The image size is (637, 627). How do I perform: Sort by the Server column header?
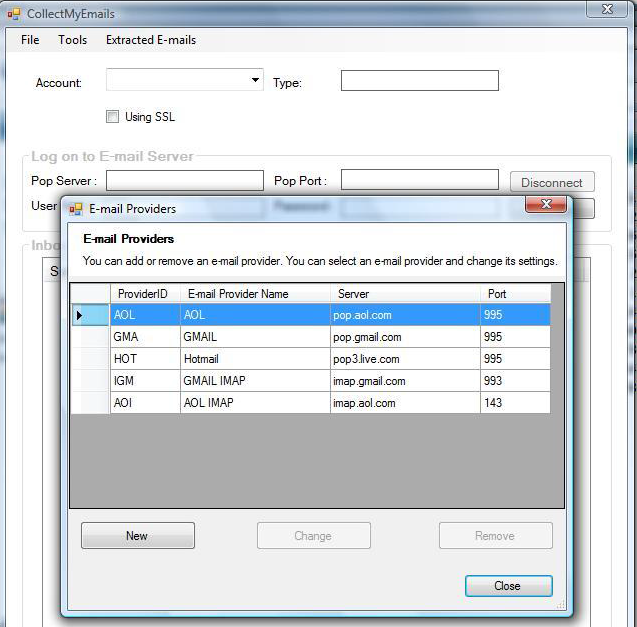(405, 293)
